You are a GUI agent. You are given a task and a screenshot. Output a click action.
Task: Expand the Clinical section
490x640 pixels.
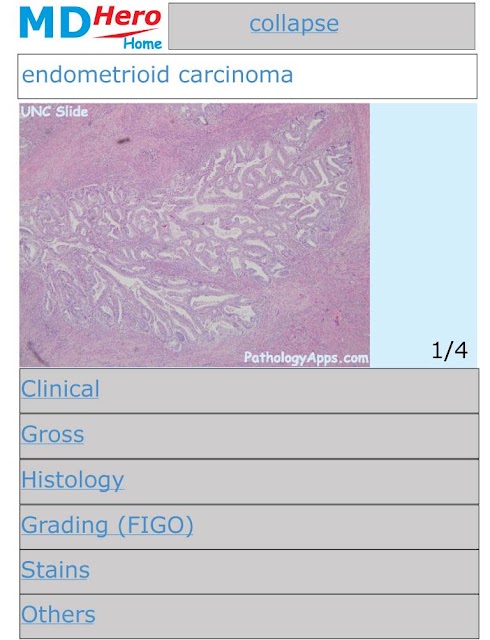[x=60, y=389]
